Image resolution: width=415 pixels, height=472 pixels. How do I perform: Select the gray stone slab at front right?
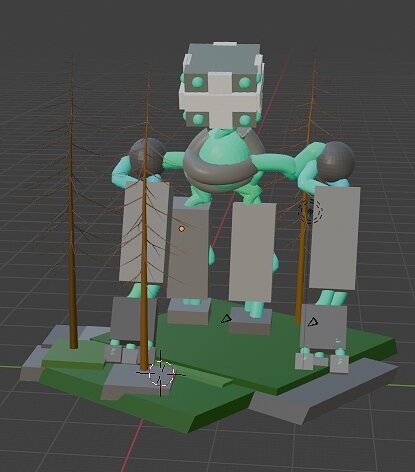[x=323, y=392]
